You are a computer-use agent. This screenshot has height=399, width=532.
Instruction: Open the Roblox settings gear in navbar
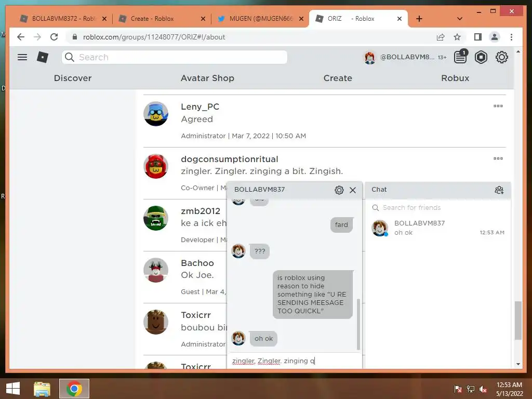click(501, 57)
